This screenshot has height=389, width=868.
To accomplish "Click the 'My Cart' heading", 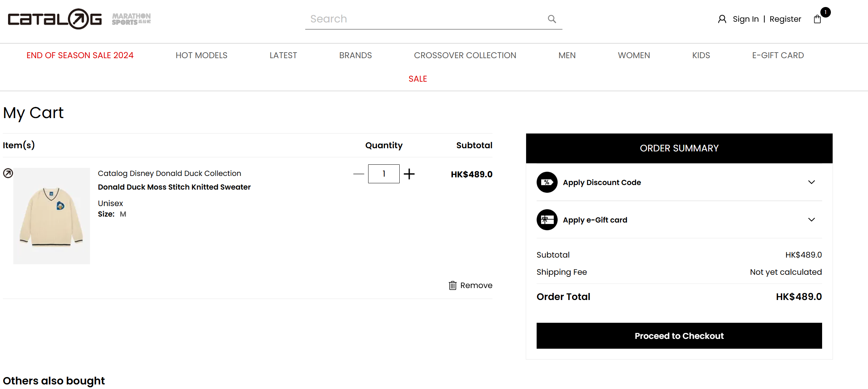I will (33, 113).
